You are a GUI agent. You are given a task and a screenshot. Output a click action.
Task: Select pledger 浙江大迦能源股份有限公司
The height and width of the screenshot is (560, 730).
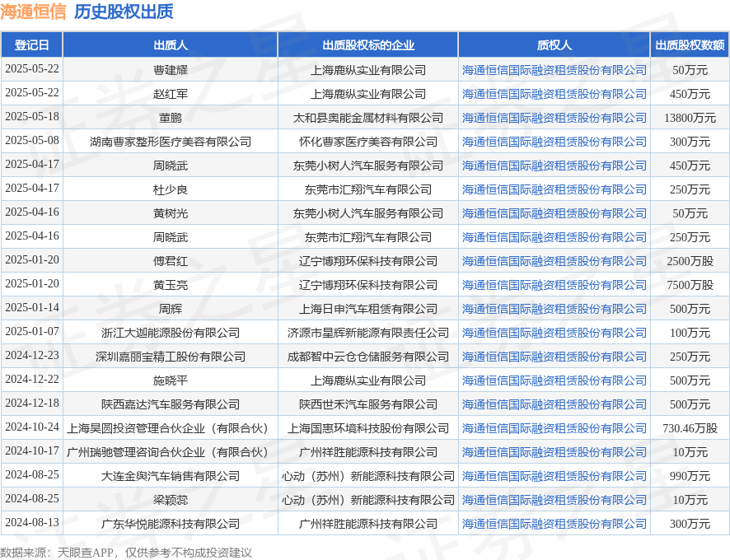(x=171, y=333)
